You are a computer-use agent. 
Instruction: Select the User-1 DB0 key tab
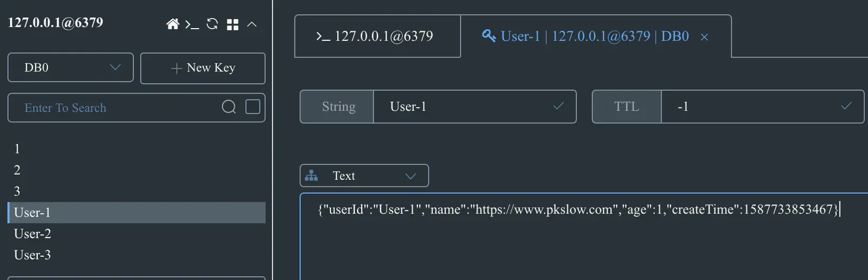[x=585, y=36]
